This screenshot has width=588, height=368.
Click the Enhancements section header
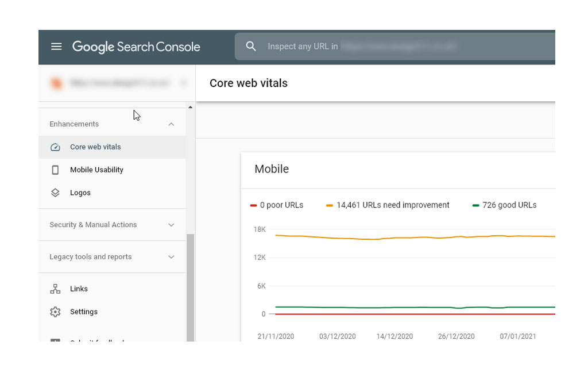(x=112, y=124)
